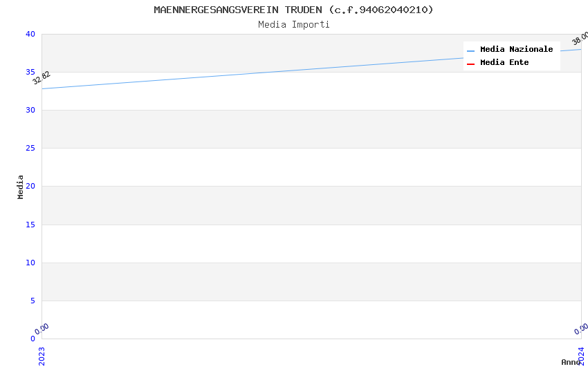Select the Media Nazionale legend entry
The width and height of the screenshot is (588, 380).
tap(516, 49)
